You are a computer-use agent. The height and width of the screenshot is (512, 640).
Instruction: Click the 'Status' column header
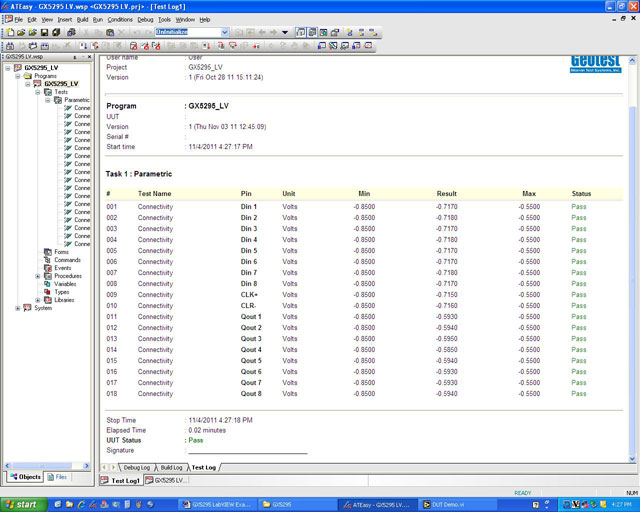pos(581,194)
